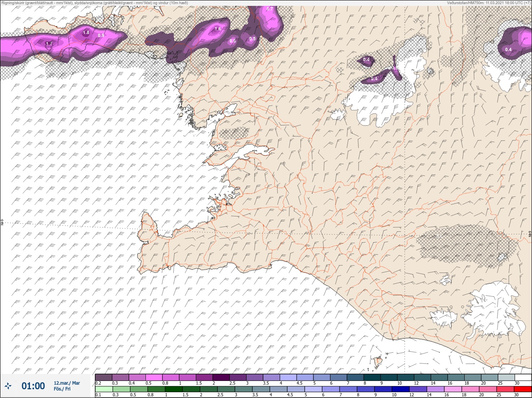The image size is (532, 398).
Task: Click the snow-scale swatch labeled 0.2
Action: [103, 377]
